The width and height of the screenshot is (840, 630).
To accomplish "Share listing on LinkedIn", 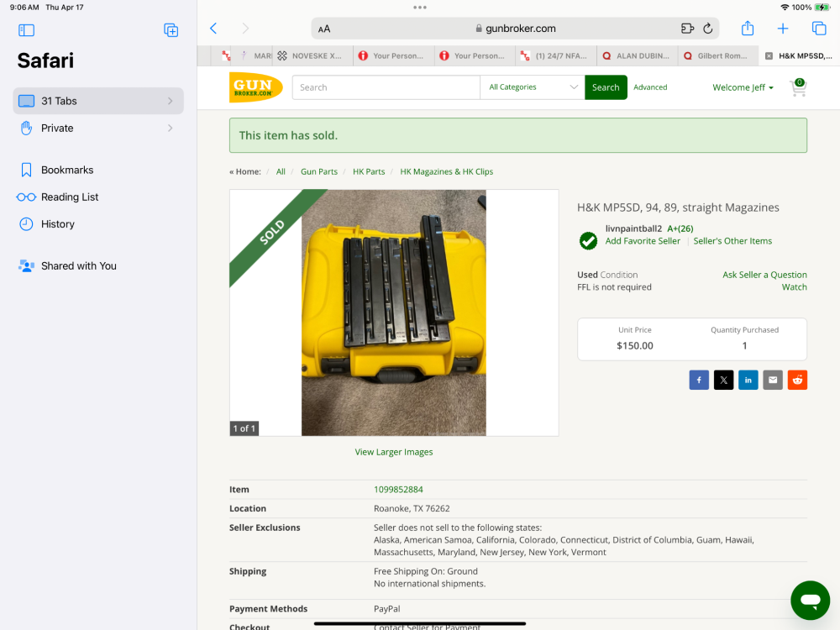I will (748, 380).
